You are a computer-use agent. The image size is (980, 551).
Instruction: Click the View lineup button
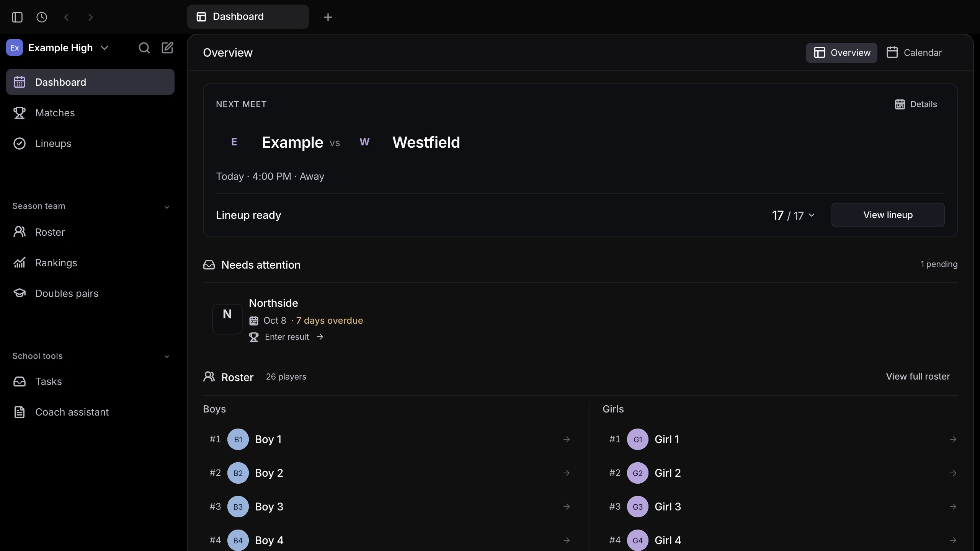(x=888, y=215)
